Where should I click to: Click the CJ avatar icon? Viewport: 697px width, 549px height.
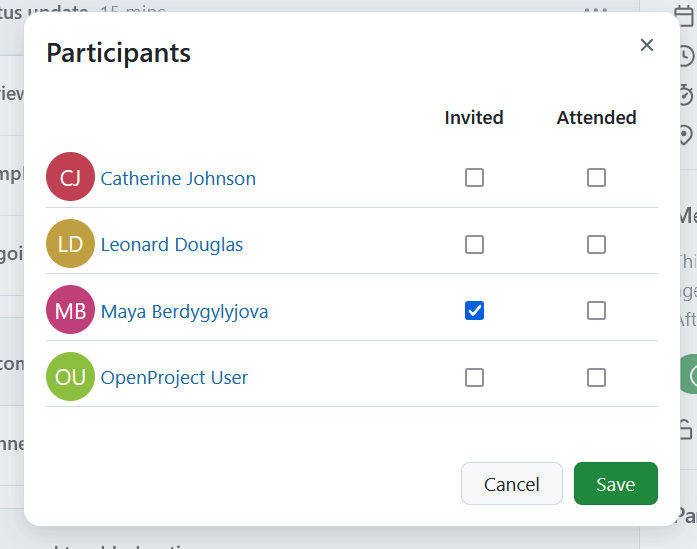point(70,176)
